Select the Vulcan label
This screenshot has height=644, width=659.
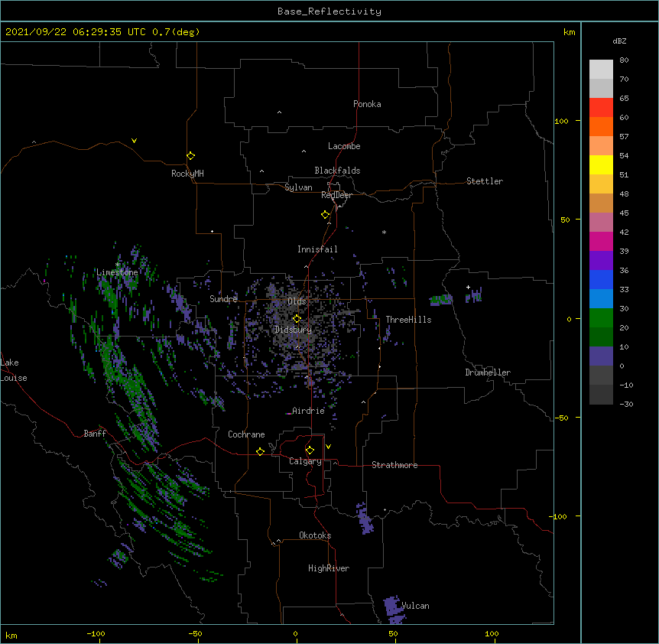tap(415, 606)
